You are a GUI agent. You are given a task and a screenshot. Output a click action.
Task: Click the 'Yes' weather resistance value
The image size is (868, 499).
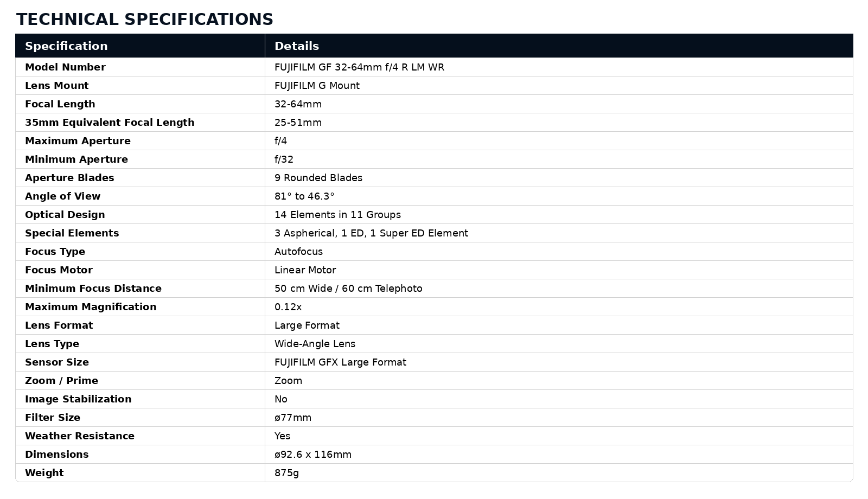282,436
